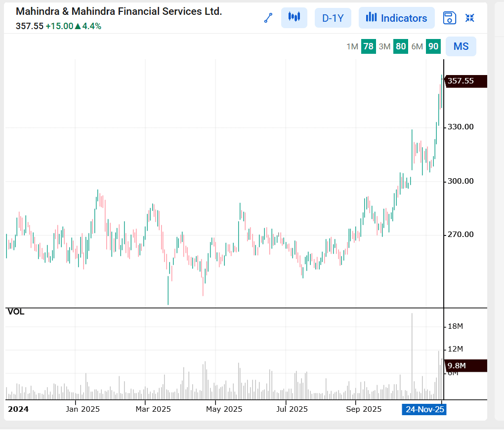Click the 6M rating badge 90
Screen dimensions: 504x430
[x=433, y=46]
